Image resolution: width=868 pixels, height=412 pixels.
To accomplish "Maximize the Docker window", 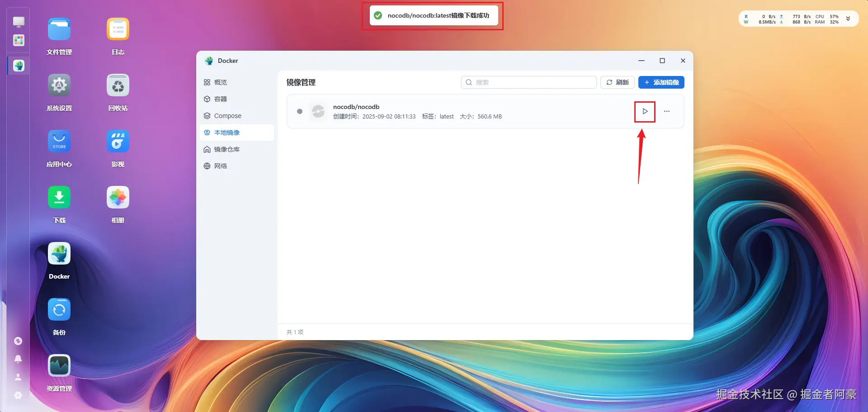I will click(x=662, y=61).
